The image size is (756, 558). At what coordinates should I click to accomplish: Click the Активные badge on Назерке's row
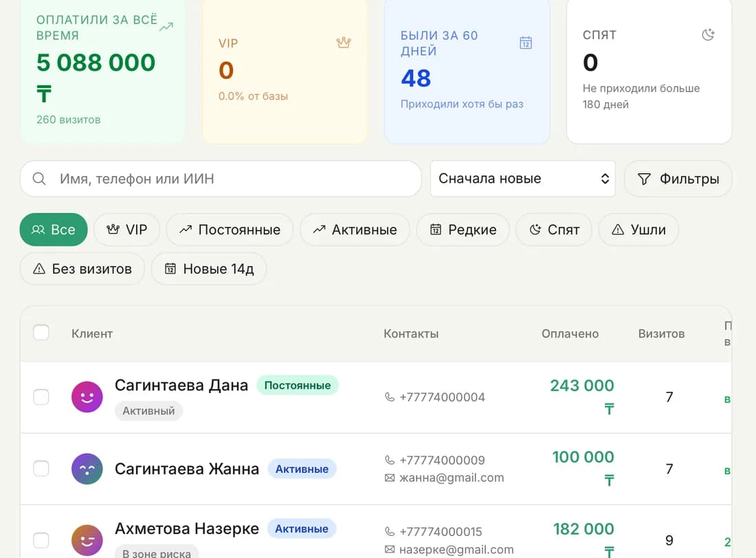302,528
